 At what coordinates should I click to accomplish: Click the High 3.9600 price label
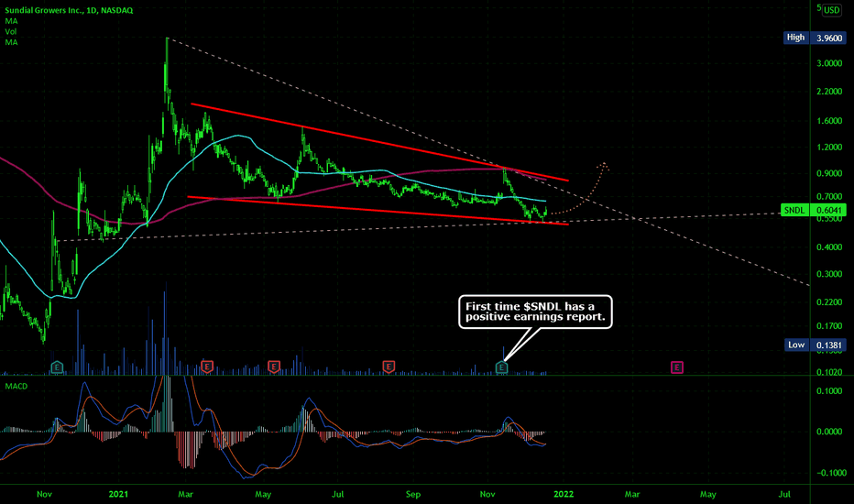[815, 38]
